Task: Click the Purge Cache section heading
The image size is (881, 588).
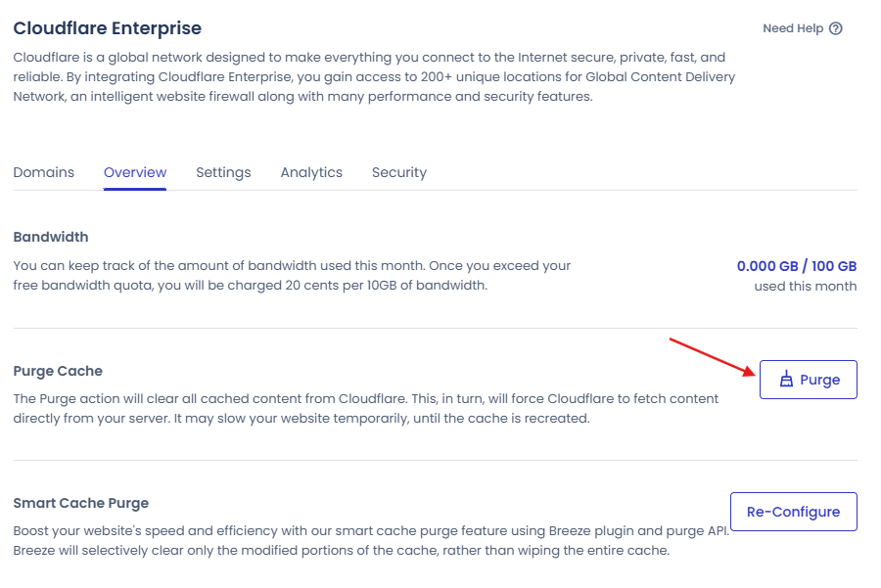Action: click(58, 371)
